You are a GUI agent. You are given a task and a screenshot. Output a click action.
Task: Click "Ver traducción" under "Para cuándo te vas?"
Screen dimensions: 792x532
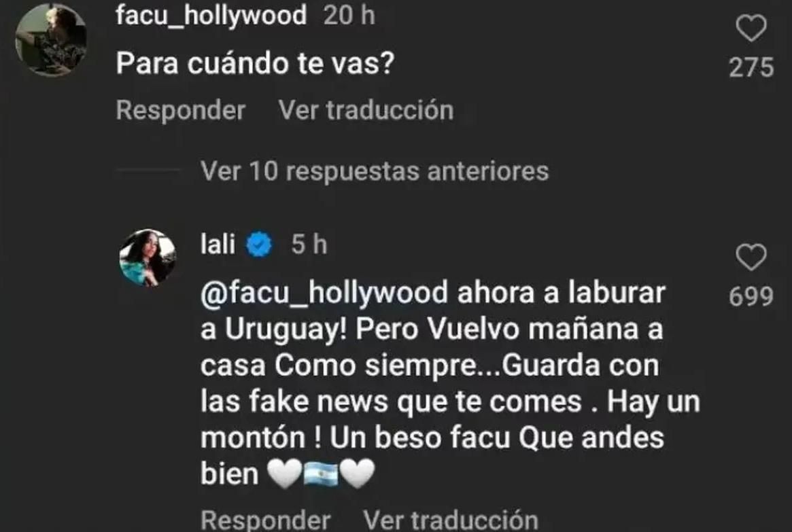click(x=366, y=110)
